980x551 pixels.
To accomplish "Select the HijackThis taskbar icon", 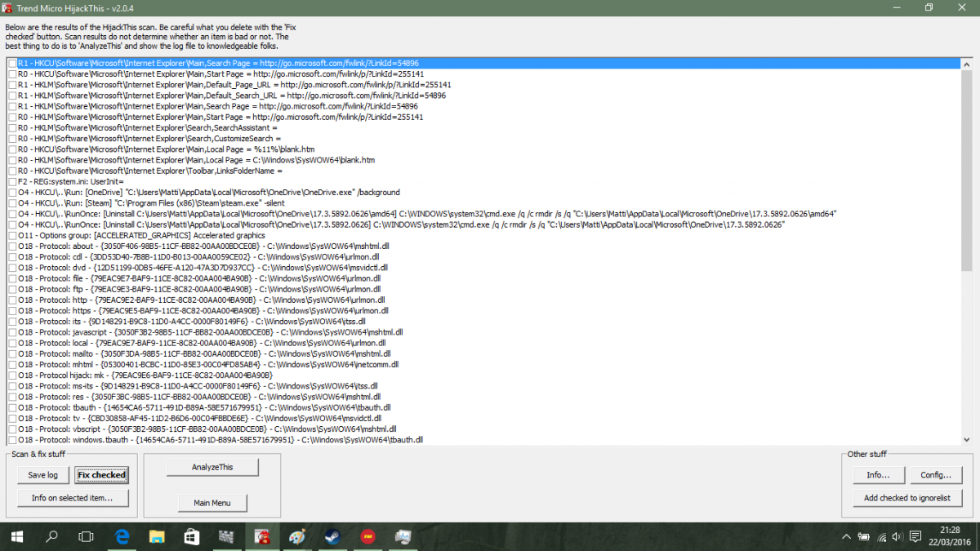I will click(262, 536).
